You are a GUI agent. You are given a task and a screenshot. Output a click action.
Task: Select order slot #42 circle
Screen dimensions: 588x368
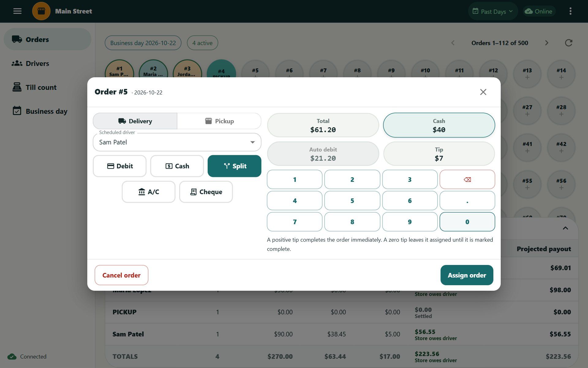click(x=561, y=148)
